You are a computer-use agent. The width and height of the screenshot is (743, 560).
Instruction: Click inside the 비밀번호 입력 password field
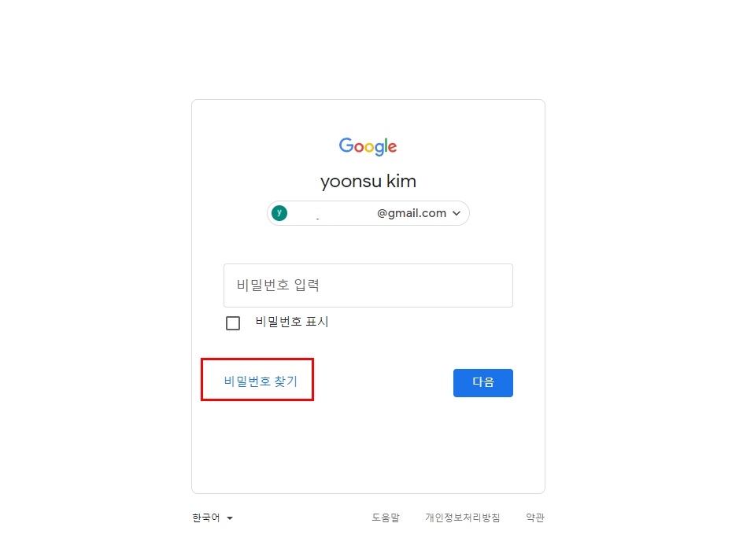pos(368,285)
